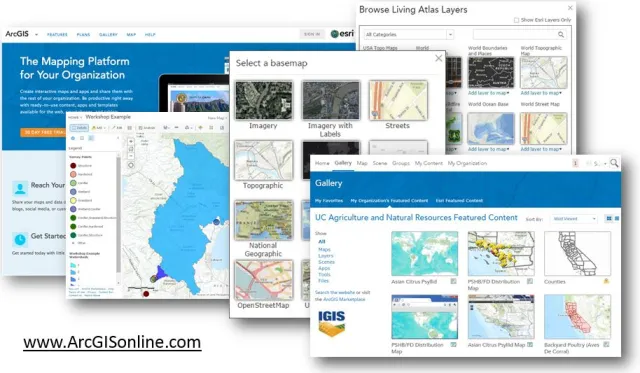Open the Legend tab icon in the Workshop side panel
Screen dimensions: 640x373
pyautogui.click(x=91, y=138)
